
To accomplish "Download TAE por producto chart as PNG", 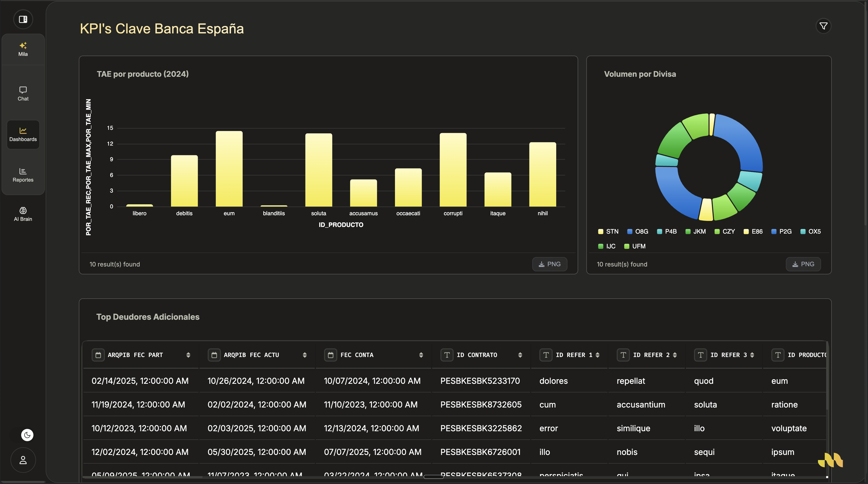I will tap(549, 264).
